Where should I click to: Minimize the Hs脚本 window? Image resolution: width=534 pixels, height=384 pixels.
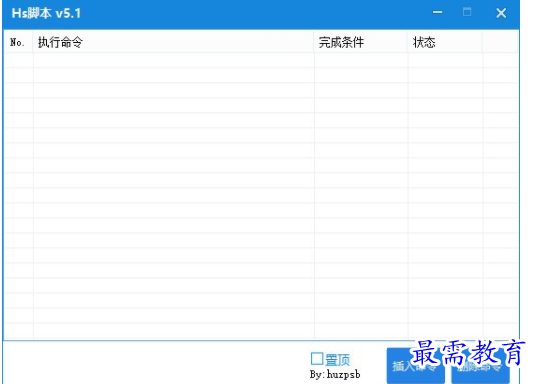click(438, 13)
